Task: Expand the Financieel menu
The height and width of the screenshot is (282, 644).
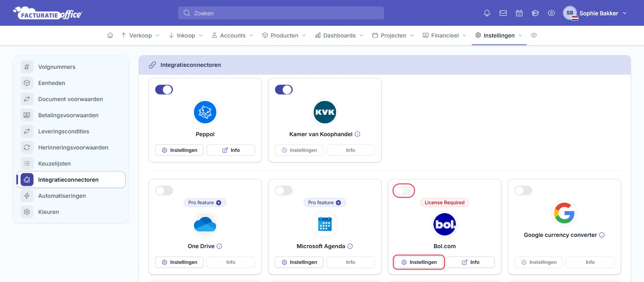Action: [445, 35]
